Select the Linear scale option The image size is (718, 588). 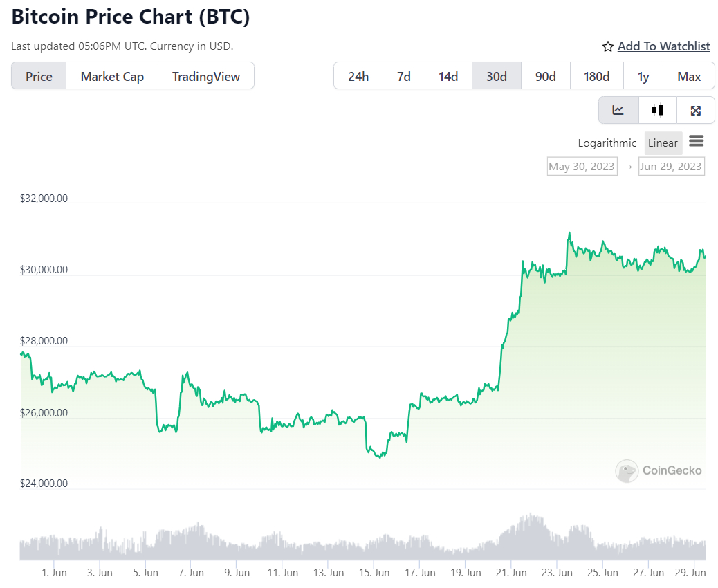point(663,143)
